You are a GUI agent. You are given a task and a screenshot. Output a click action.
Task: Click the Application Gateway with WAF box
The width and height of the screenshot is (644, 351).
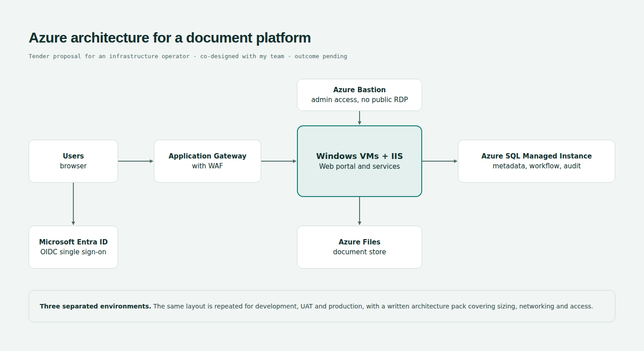click(x=208, y=161)
